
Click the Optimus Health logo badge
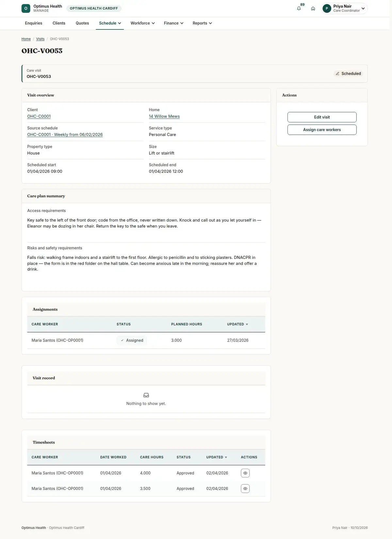26,9
